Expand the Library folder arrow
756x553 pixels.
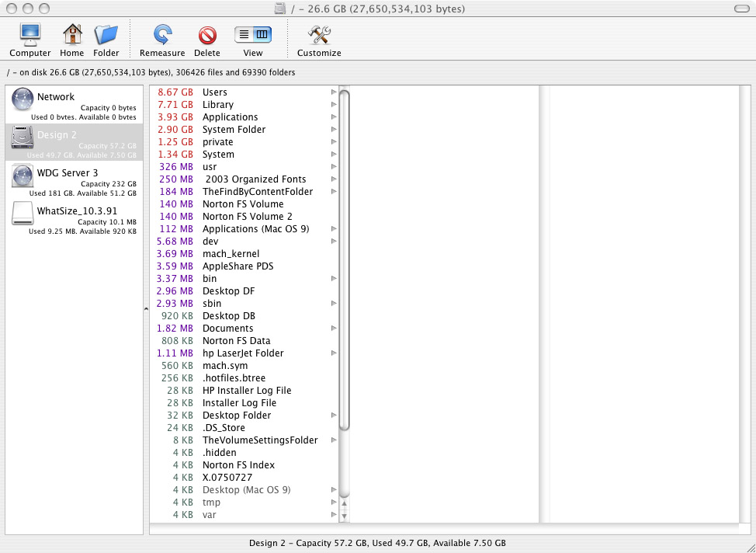(334, 104)
